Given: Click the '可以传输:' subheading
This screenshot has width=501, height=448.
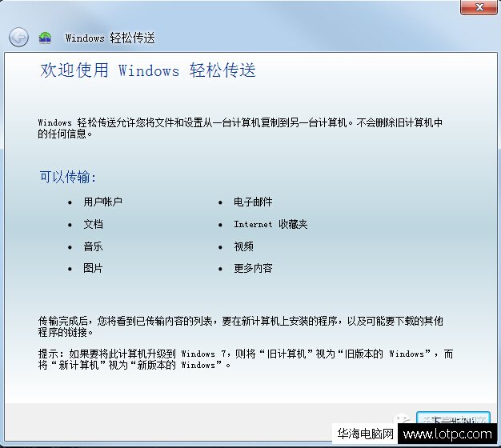Looking at the screenshot, I should click(68, 177).
